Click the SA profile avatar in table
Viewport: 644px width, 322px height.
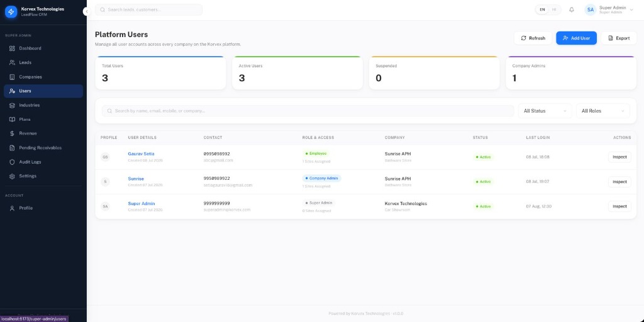[105, 206]
